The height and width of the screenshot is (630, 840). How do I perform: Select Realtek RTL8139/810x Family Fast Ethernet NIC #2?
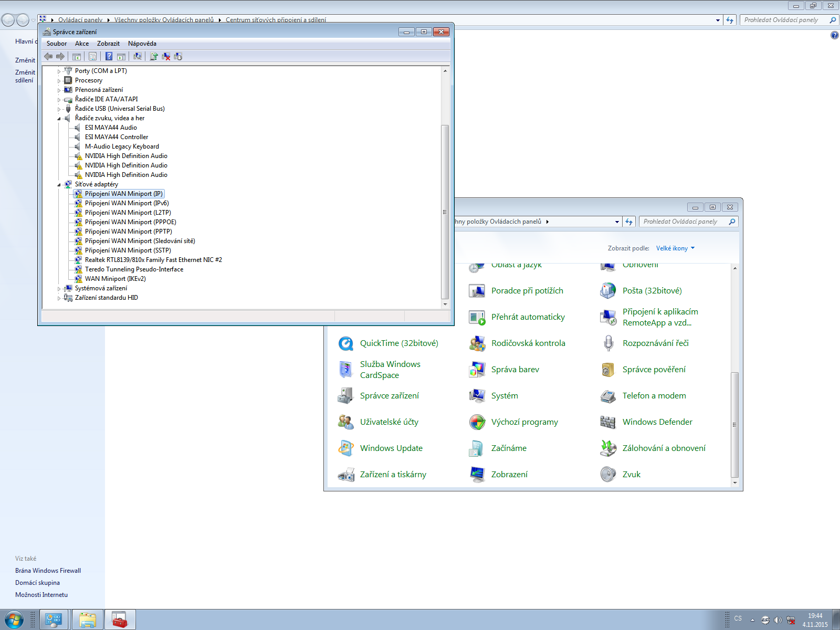153,260
